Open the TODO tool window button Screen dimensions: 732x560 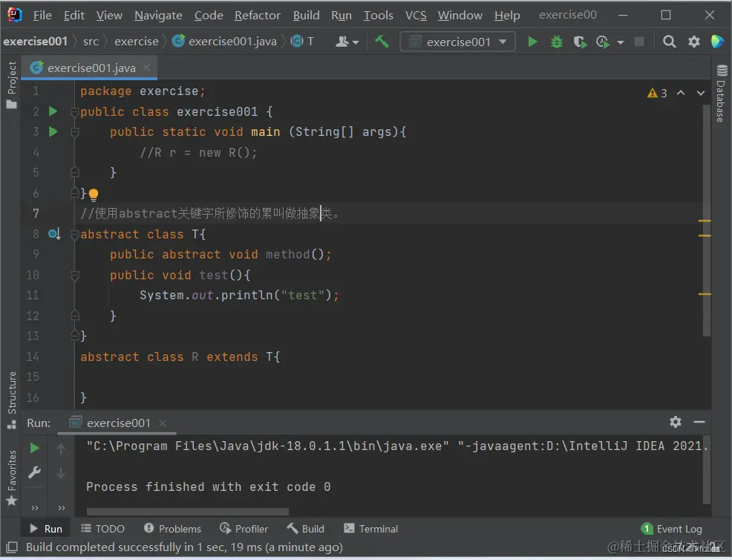pyautogui.click(x=102, y=529)
